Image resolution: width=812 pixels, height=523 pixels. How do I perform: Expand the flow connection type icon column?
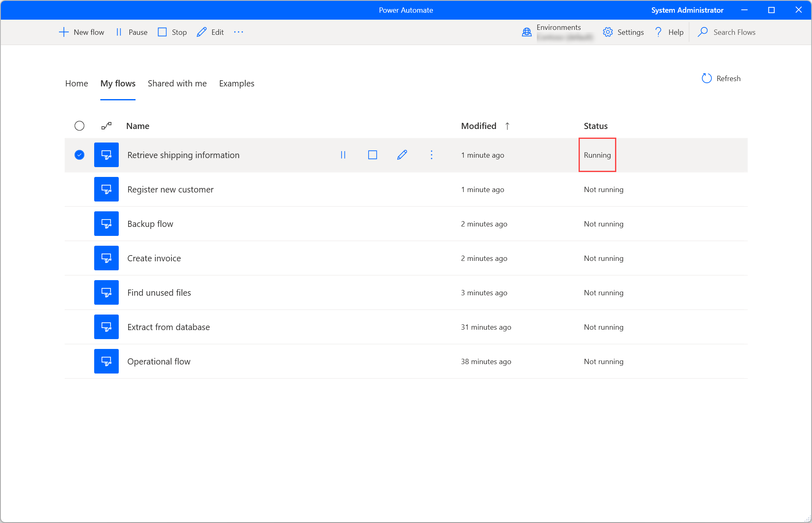(x=106, y=125)
